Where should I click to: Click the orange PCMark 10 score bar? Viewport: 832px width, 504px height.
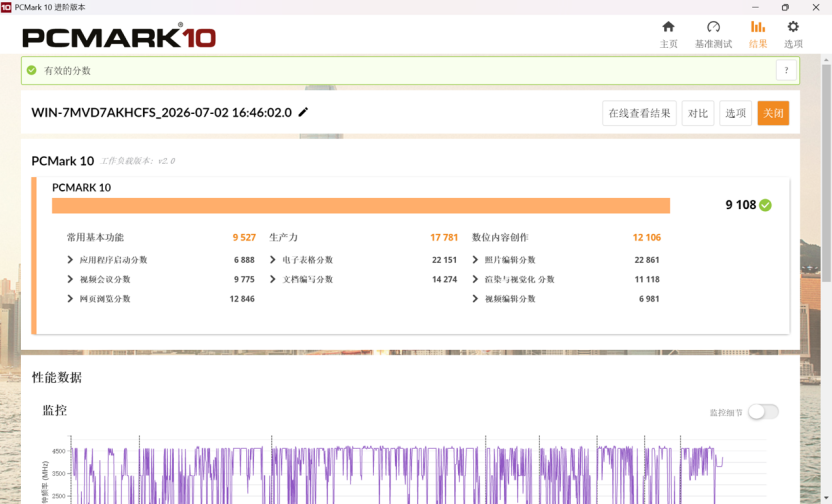[361, 205]
